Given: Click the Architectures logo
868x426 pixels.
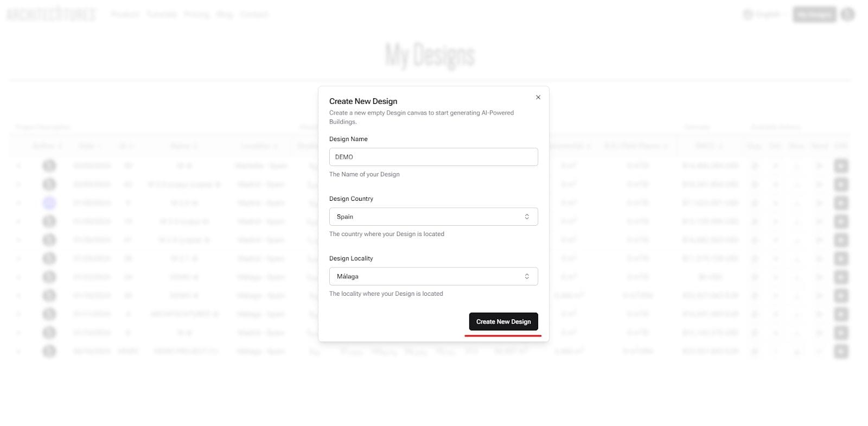Looking at the screenshot, I should click(50, 14).
